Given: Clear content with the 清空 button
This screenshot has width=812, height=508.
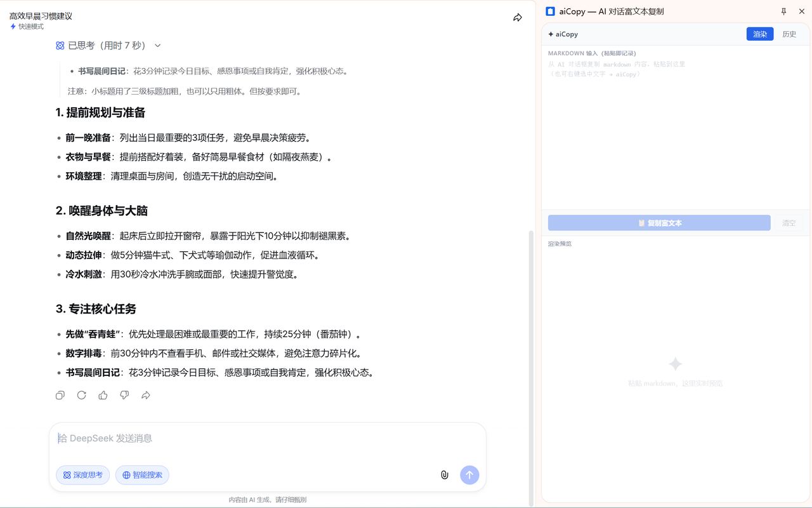Looking at the screenshot, I should (x=789, y=223).
